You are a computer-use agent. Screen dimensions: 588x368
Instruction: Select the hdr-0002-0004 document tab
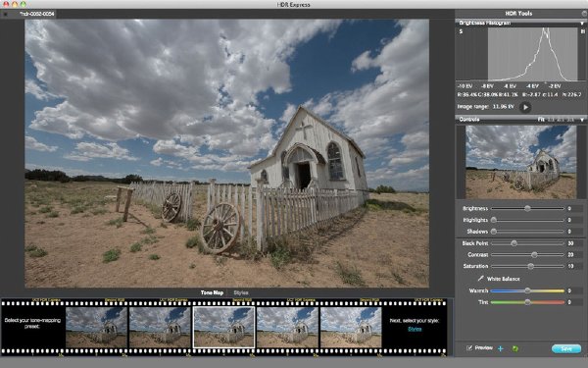point(37,14)
